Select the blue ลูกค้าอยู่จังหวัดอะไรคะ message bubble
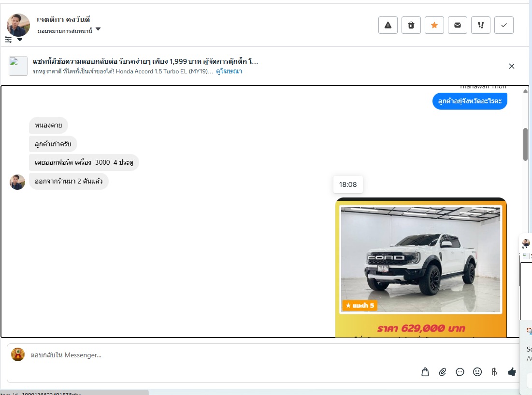The height and width of the screenshot is (395, 532). tap(470, 101)
